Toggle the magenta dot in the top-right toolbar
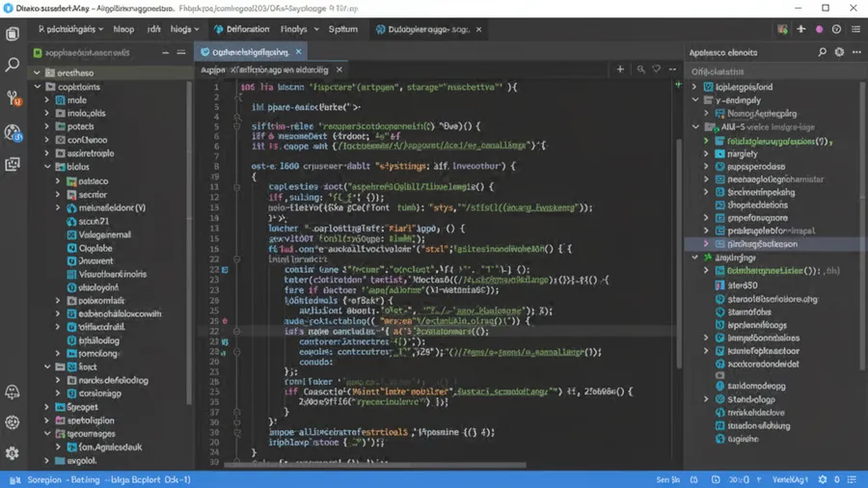Screen dimensions: 868x488 point(819,29)
